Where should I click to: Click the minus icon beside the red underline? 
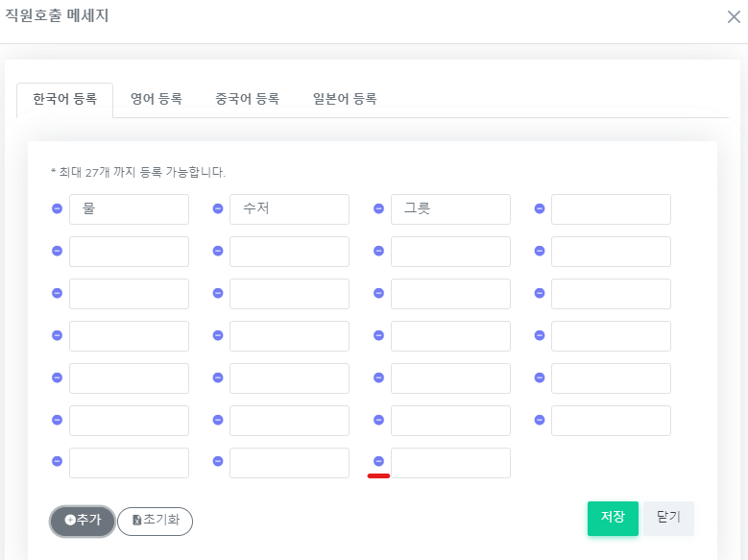pyautogui.click(x=378, y=461)
